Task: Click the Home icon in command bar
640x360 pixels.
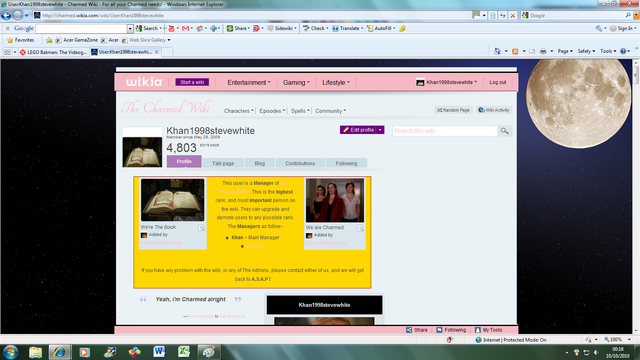Action: pos(497,51)
